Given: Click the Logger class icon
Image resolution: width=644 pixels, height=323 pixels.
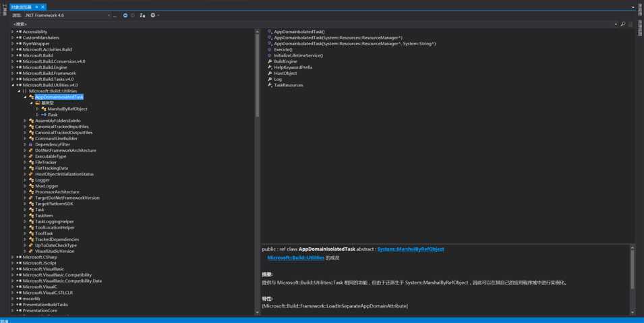Looking at the screenshot, I should 31,180.
